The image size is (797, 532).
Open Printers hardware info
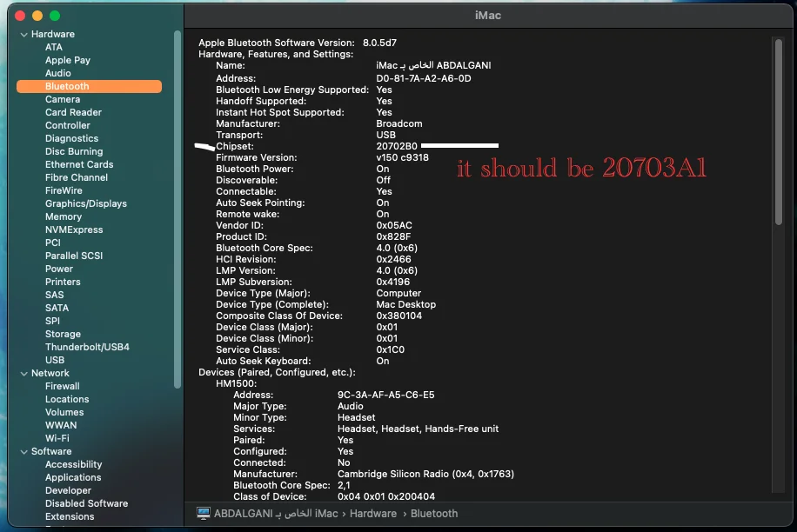point(63,282)
